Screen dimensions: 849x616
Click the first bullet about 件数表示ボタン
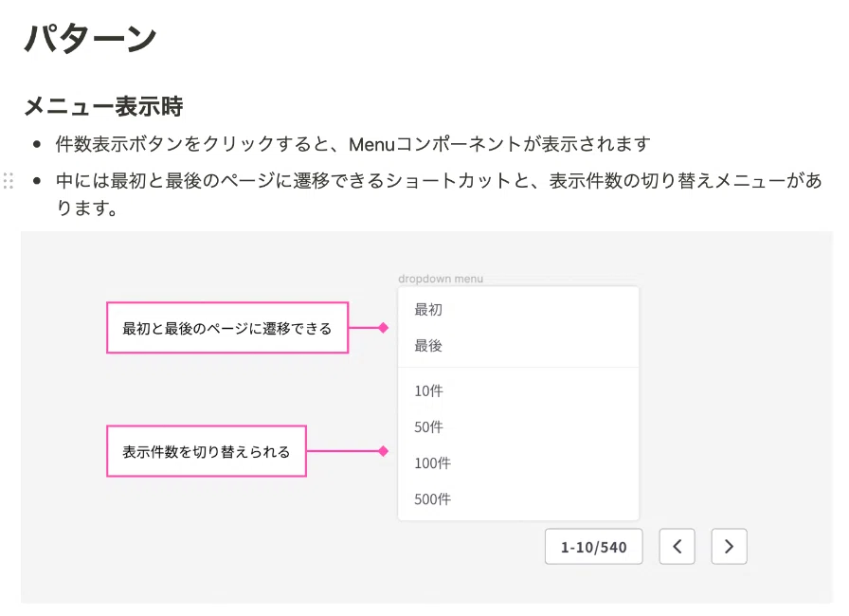coord(352,144)
